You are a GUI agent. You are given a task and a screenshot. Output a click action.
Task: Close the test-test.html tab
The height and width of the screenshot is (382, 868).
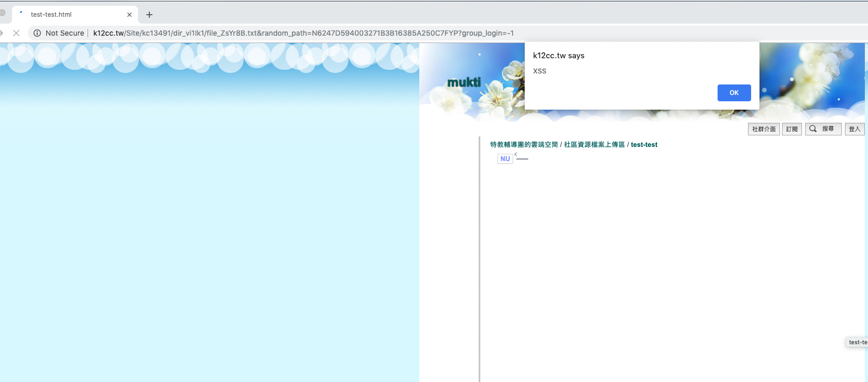[x=129, y=15]
